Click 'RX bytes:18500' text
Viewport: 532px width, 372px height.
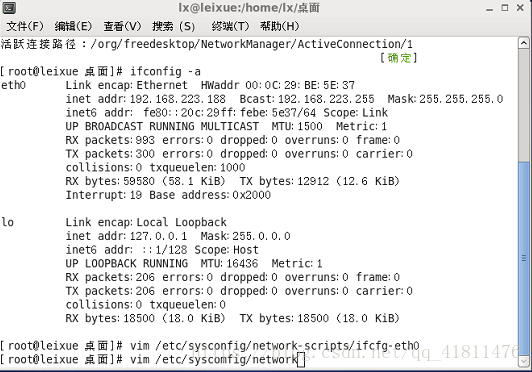coord(110,318)
